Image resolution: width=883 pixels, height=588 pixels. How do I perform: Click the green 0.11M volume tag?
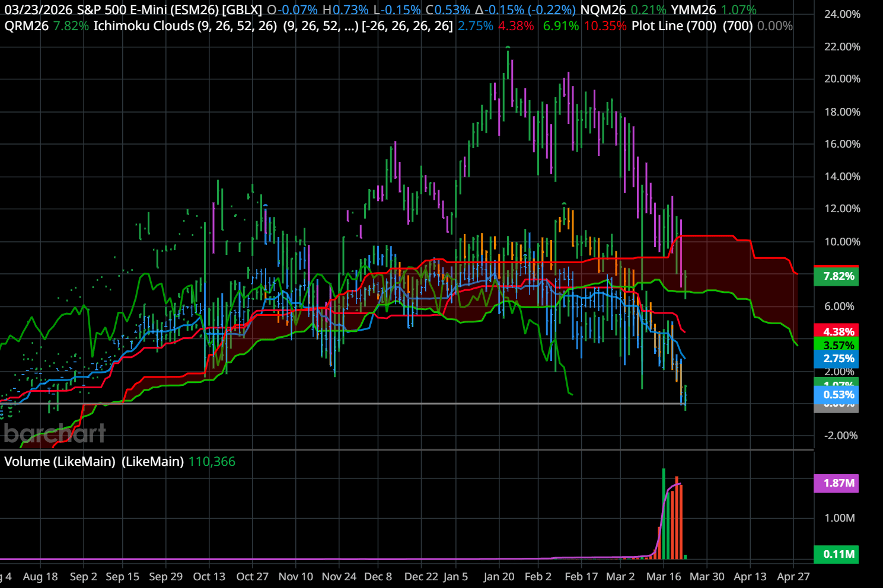pyautogui.click(x=837, y=554)
